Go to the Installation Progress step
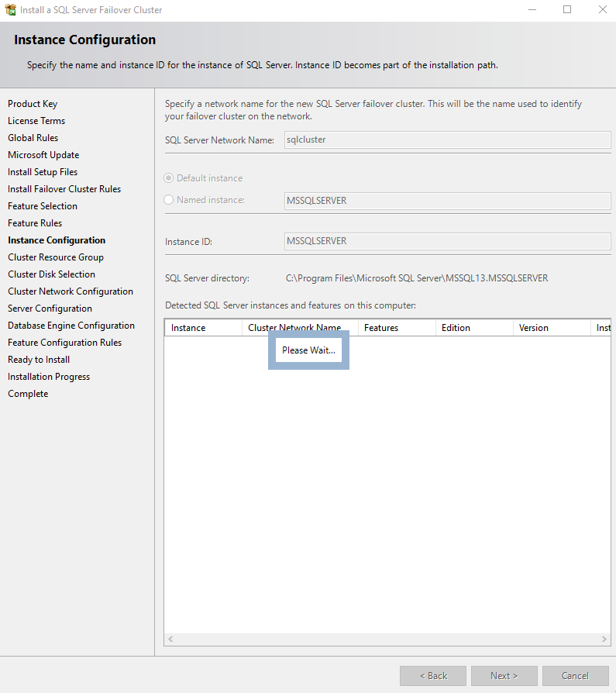This screenshot has height=693, width=616. [x=49, y=377]
